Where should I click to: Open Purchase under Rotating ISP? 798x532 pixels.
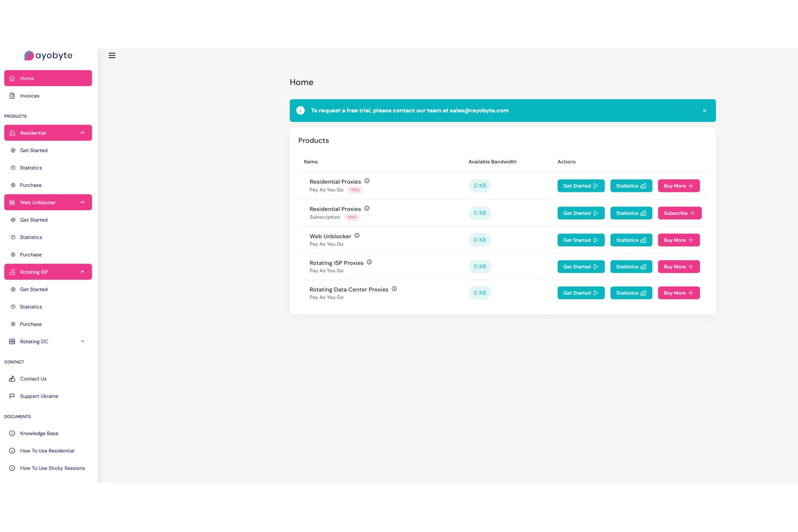48,324
